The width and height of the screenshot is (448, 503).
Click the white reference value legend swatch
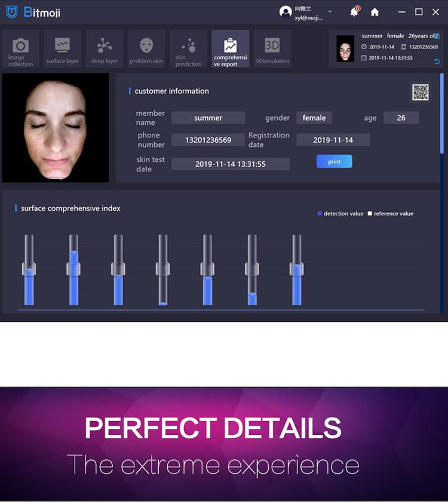(370, 213)
